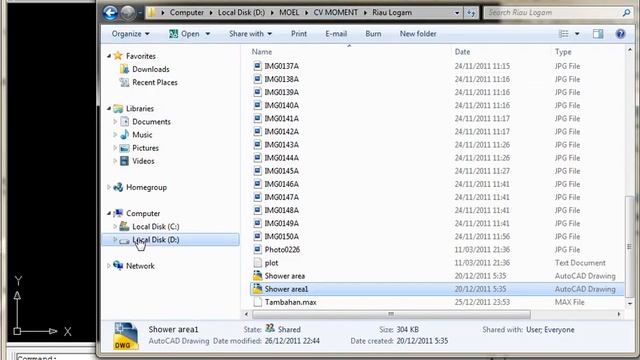The height and width of the screenshot is (360, 640).
Task: Click CV MOMENT in the address breadcrumb
Action: [336, 13]
